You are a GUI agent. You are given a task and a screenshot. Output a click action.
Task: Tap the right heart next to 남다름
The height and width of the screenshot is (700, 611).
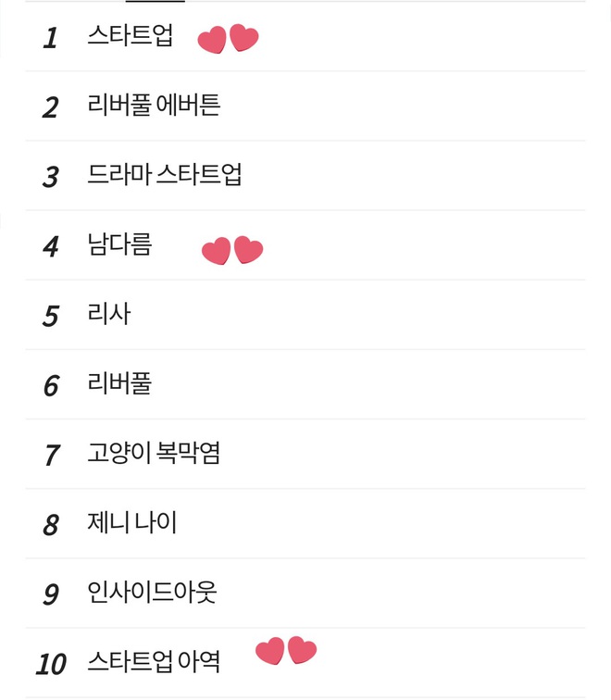click(249, 250)
